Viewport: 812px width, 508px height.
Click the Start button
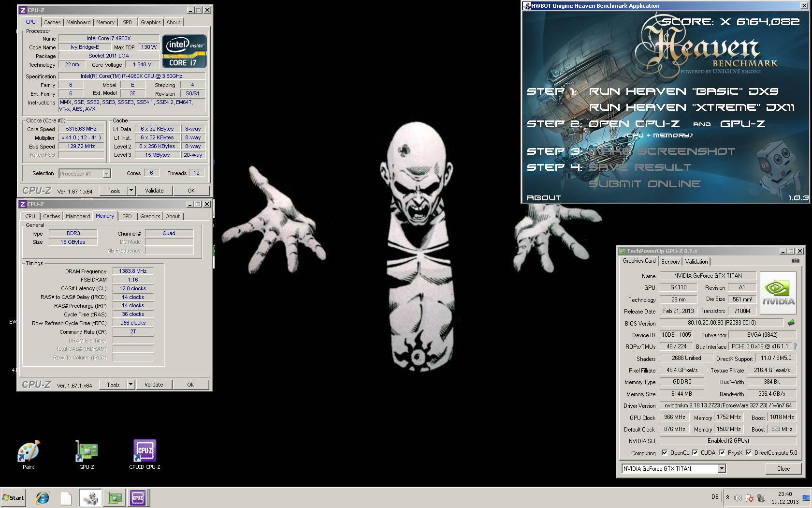pyautogui.click(x=14, y=497)
